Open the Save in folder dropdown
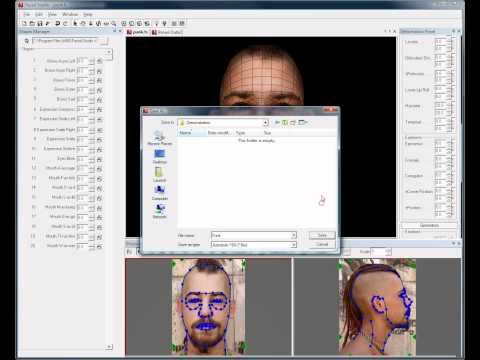The height and width of the screenshot is (360, 480). (266, 123)
